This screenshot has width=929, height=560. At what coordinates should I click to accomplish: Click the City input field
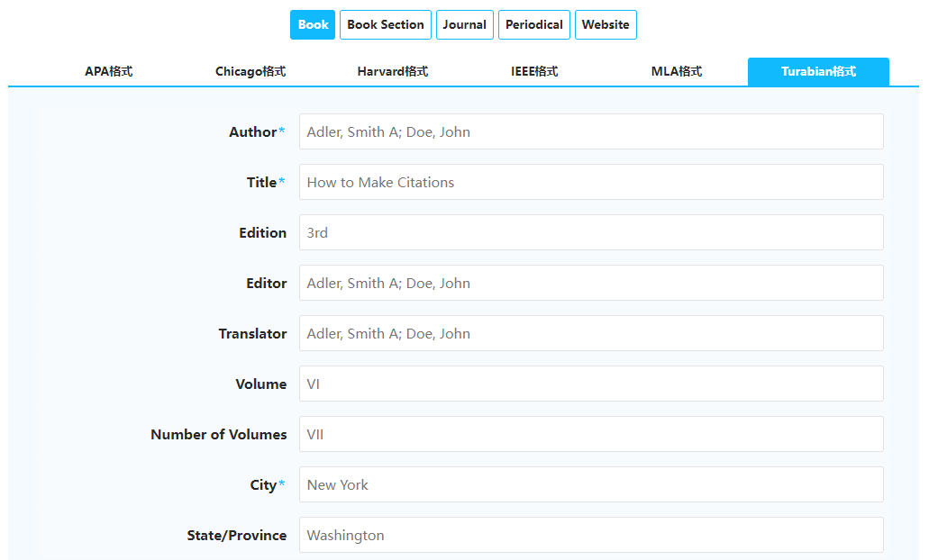[x=591, y=484]
